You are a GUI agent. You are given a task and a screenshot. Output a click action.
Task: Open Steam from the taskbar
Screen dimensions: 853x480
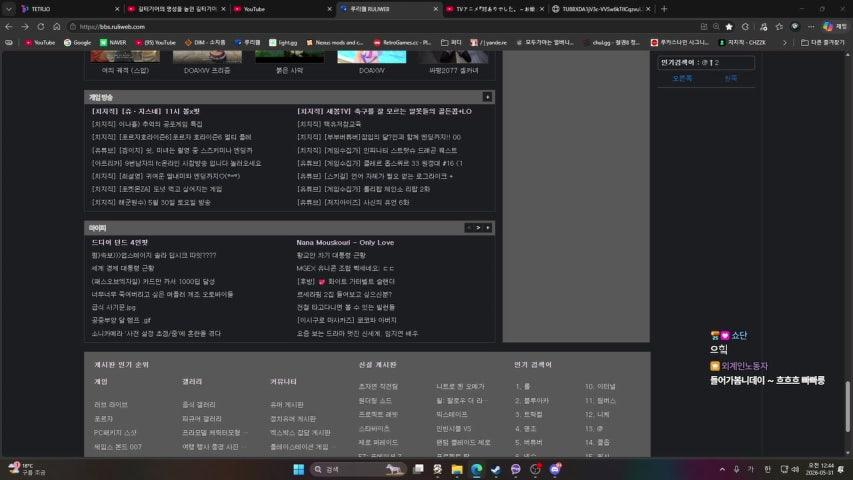coord(496,469)
